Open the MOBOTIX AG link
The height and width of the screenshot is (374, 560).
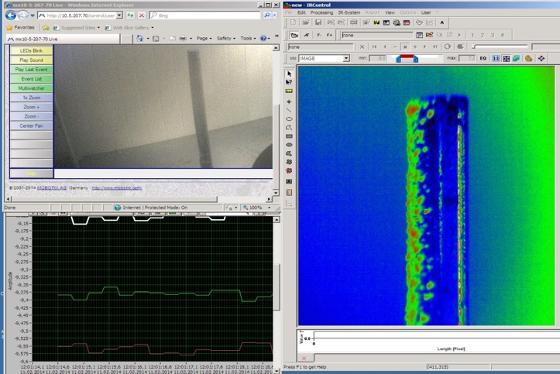pos(52,188)
